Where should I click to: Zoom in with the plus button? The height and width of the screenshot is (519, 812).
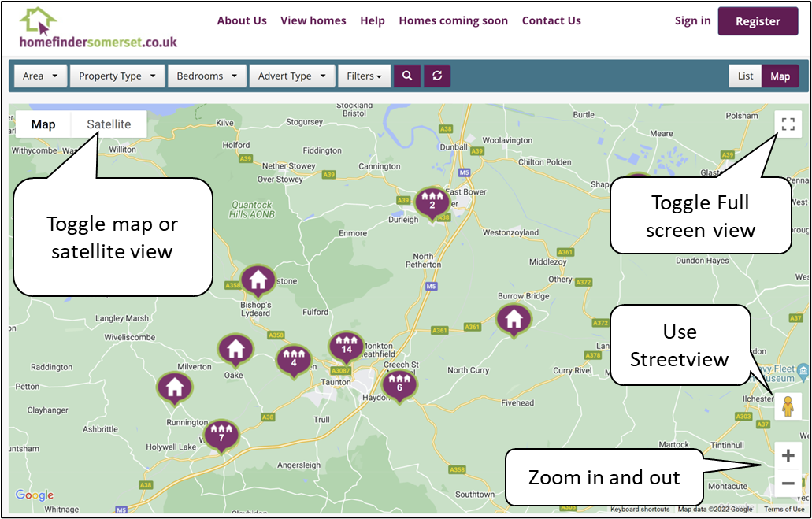tap(788, 455)
